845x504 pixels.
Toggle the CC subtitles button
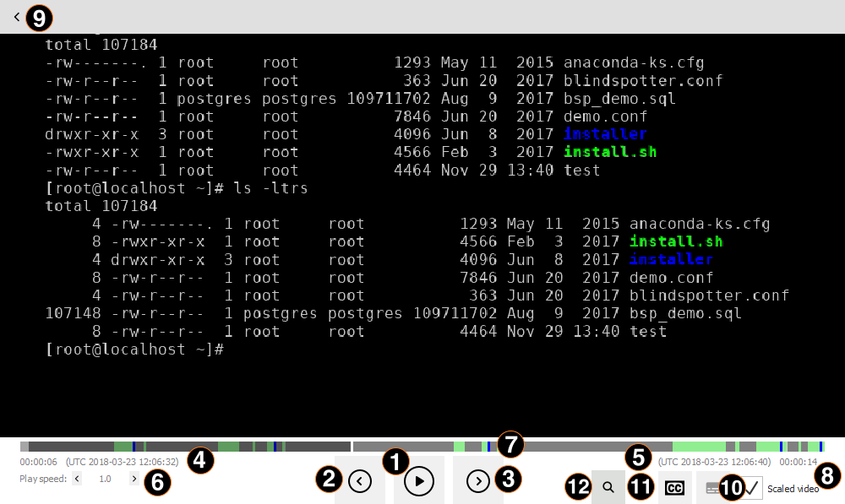click(x=674, y=488)
